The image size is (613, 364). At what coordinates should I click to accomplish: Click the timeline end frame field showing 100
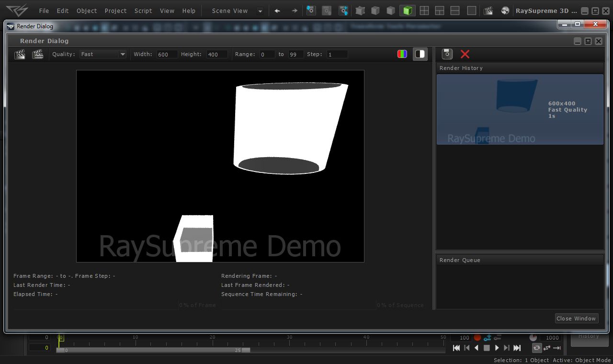click(461, 338)
